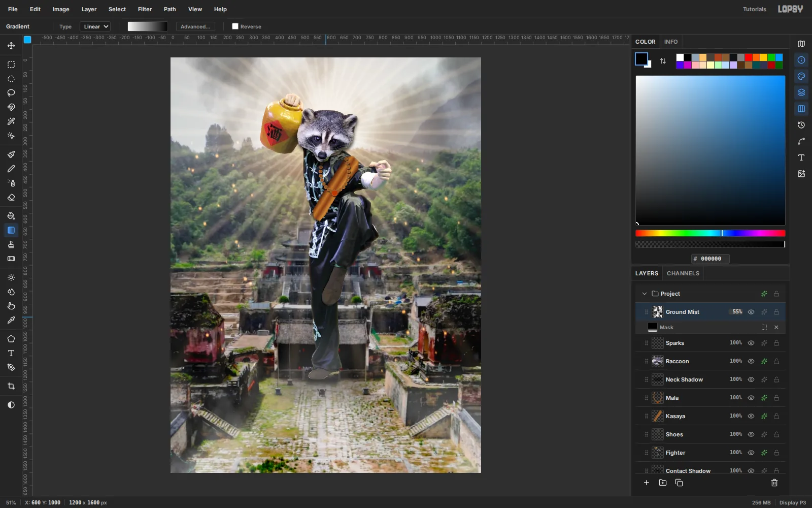812x508 pixels.
Task: Switch to the Channels tab
Action: click(683, 273)
